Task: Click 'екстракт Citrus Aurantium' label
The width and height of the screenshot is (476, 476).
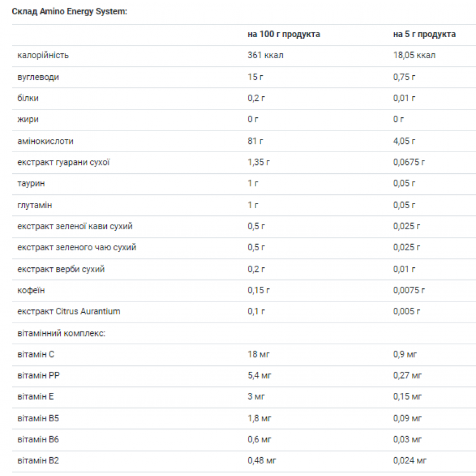Action: [x=69, y=312]
